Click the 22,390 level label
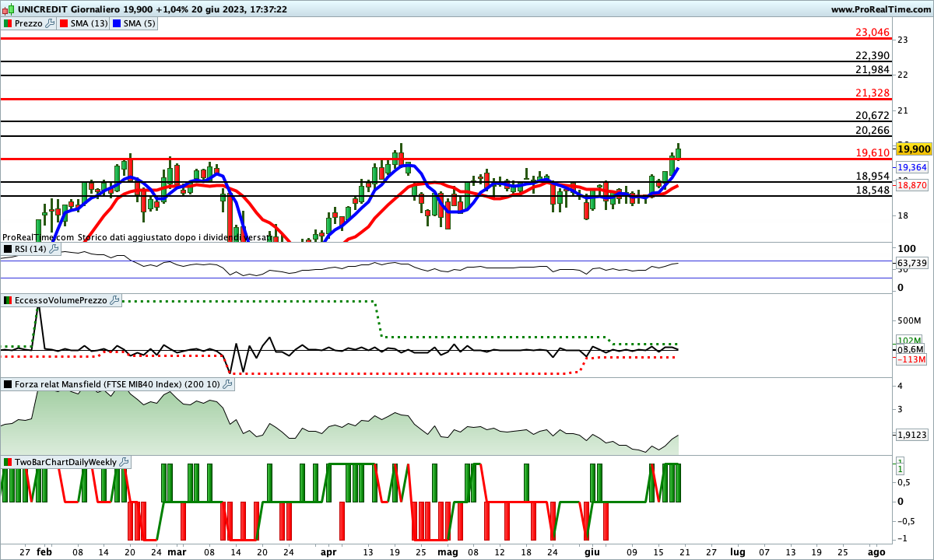The height and width of the screenshot is (560, 934). (872, 55)
